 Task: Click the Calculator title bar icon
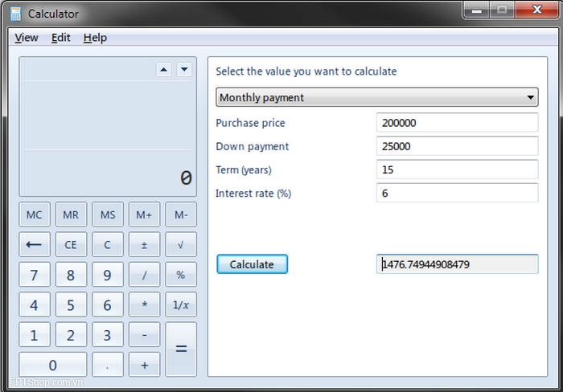pyautogui.click(x=15, y=14)
